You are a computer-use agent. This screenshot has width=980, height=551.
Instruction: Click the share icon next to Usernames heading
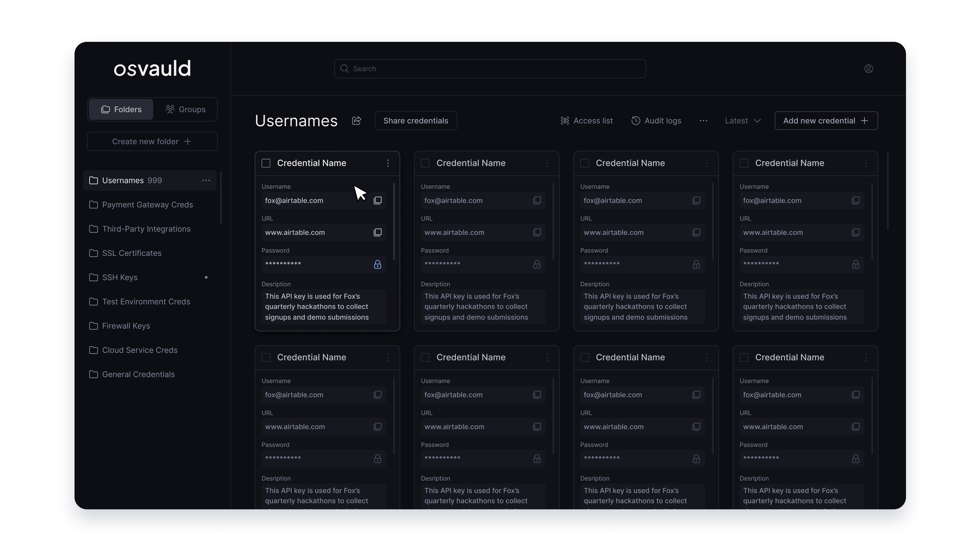(x=357, y=121)
